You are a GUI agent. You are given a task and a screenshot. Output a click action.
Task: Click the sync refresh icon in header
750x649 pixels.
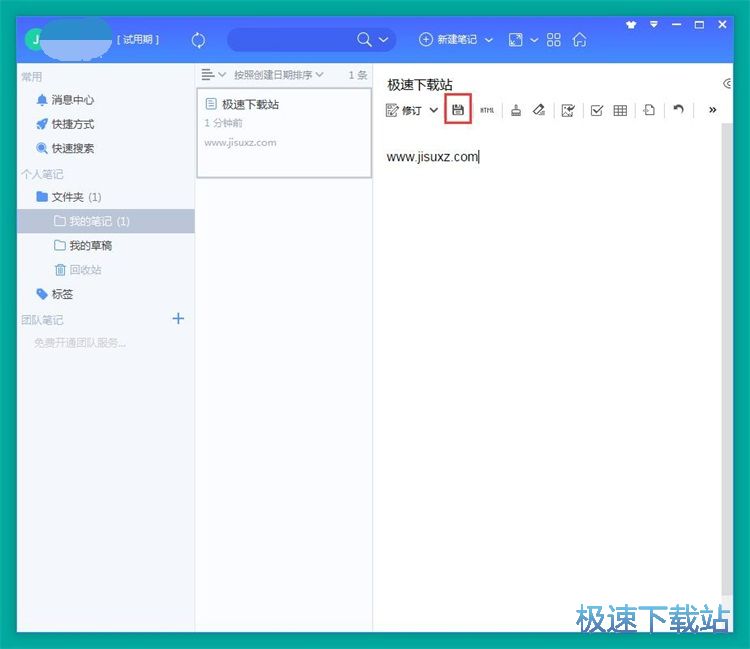coord(198,40)
